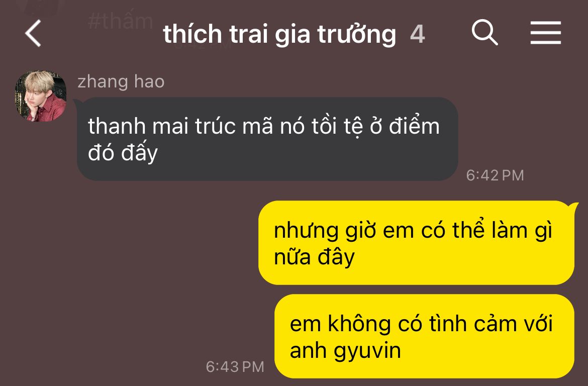Screen dimensions: 588x386
Task: Select the yellow message 'nhưng giờ em có thể…'
Action: point(416,243)
